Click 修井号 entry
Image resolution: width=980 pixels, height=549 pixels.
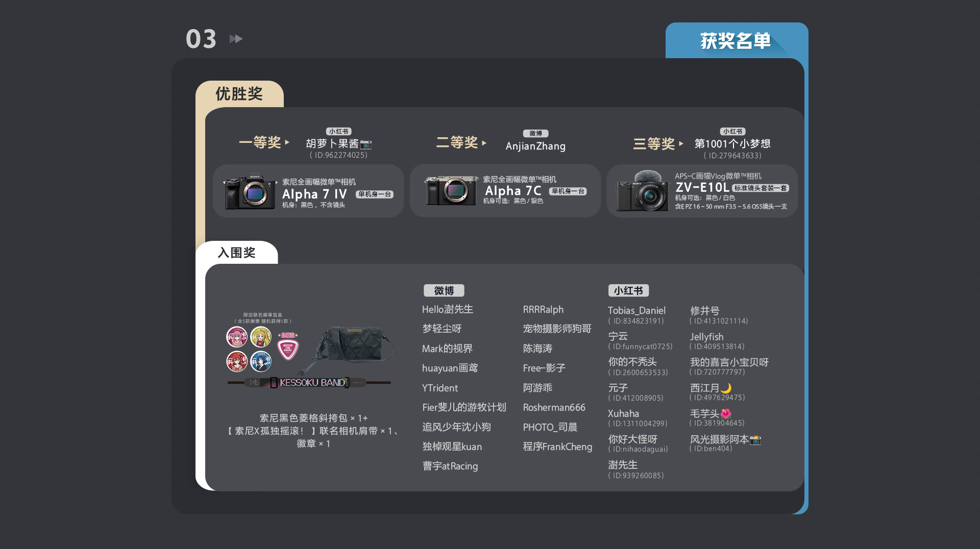coord(705,311)
